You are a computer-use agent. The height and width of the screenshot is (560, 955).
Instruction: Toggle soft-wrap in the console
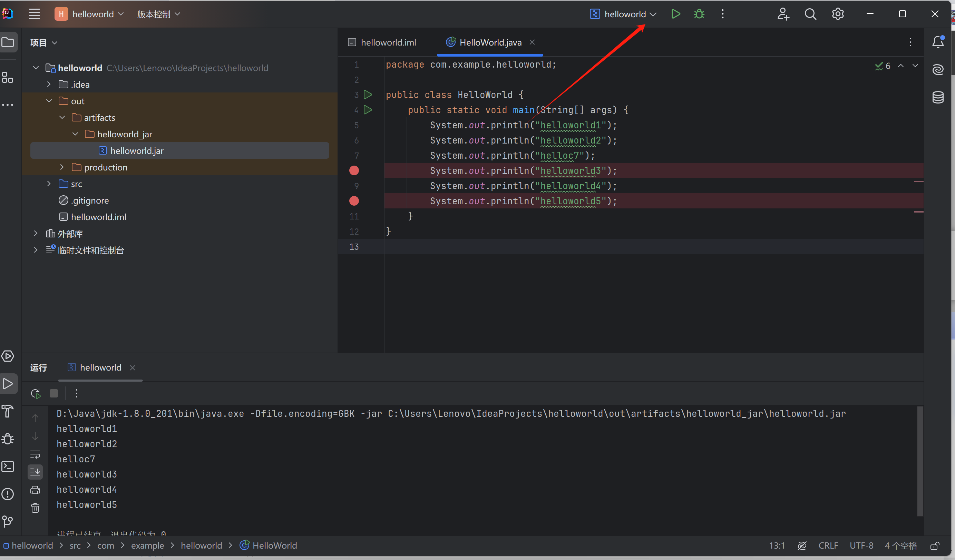coord(35,454)
